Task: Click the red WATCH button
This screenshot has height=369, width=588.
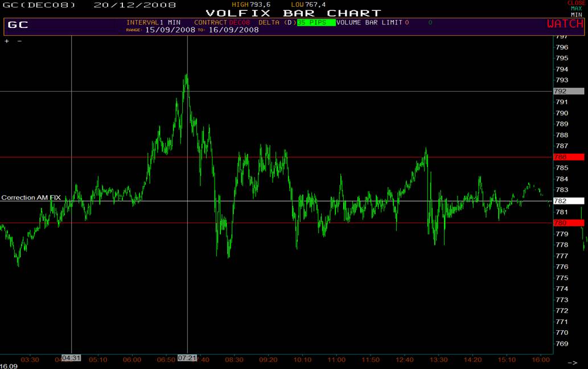Action: 565,23
